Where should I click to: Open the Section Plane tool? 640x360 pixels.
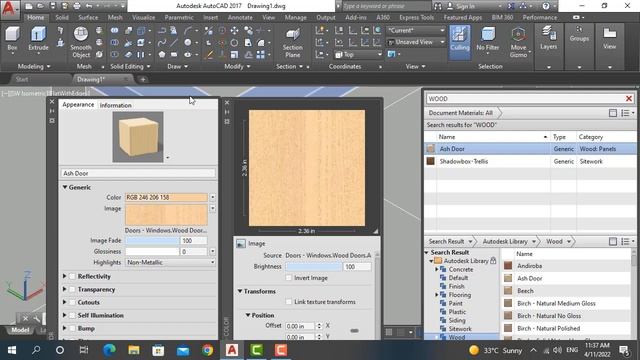[x=292, y=43]
